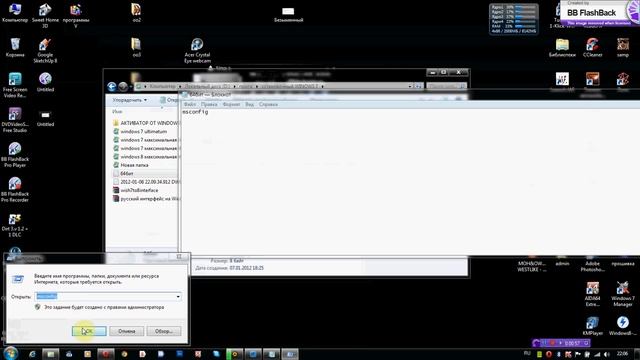Open the Компьютер desktop icon
The image size is (640, 360).
(x=15, y=13)
